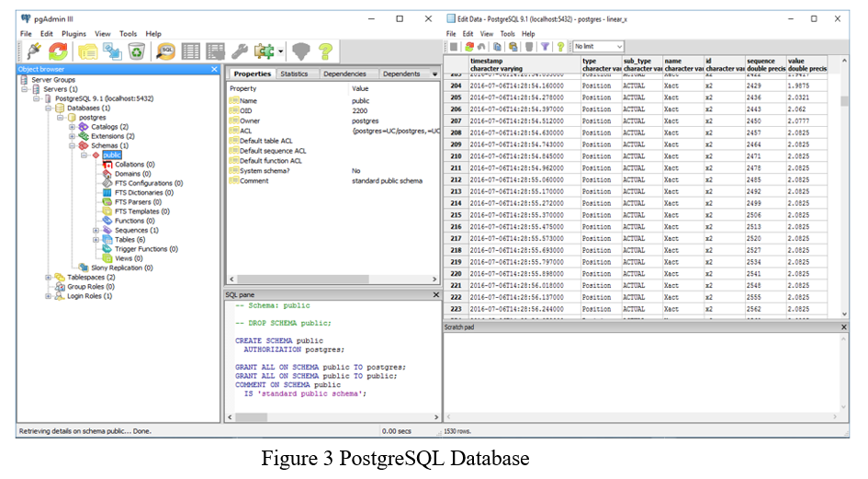Click Refresh icon in Edit Data toolbar

469,47
